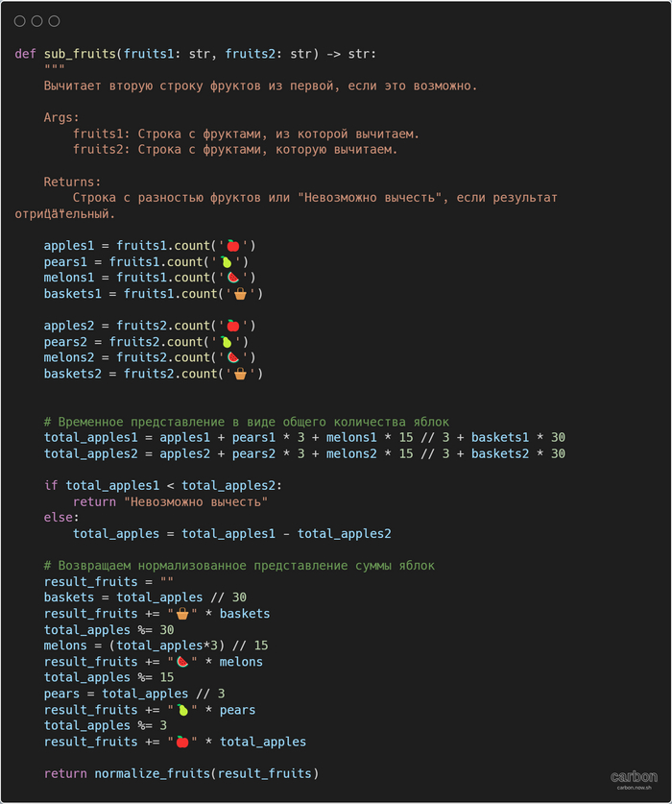Image resolution: width=672 pixels, height=804 pixels.
Task: Click the pear emoji on the pears2 line
Action: point(226,342)
